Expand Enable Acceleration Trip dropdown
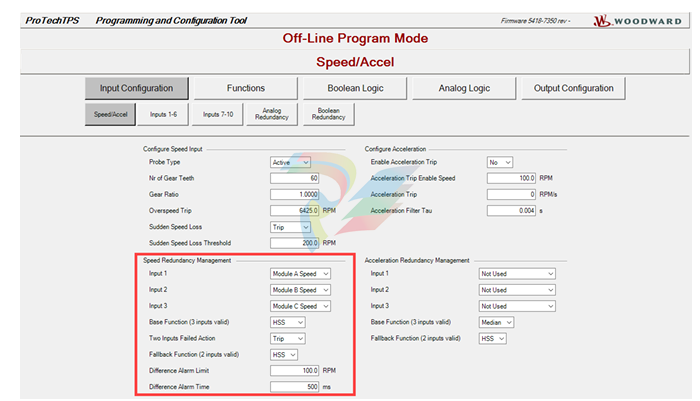Screen dimensions: 700x401 click(x=500, y=162)
